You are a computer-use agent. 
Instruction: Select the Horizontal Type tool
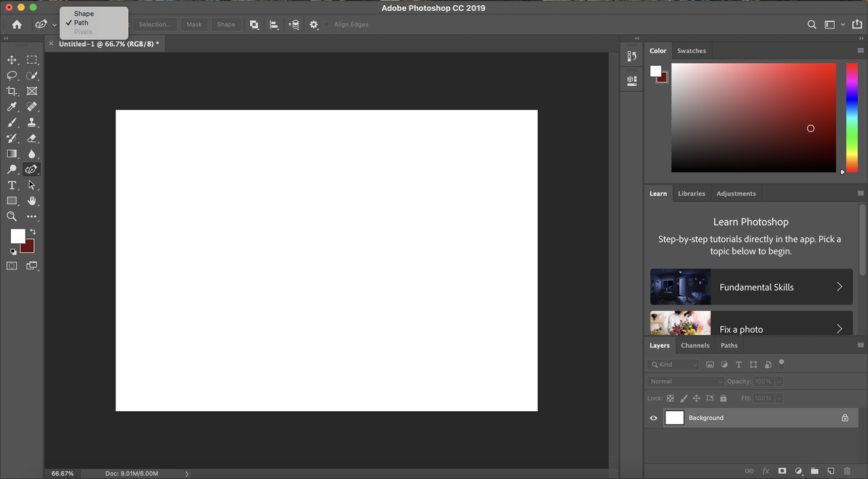coord(12,185)
